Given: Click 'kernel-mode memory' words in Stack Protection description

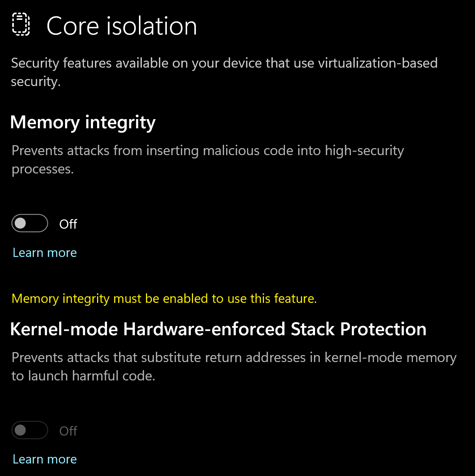Looking at the screenshot, I should tap(390, 358).
